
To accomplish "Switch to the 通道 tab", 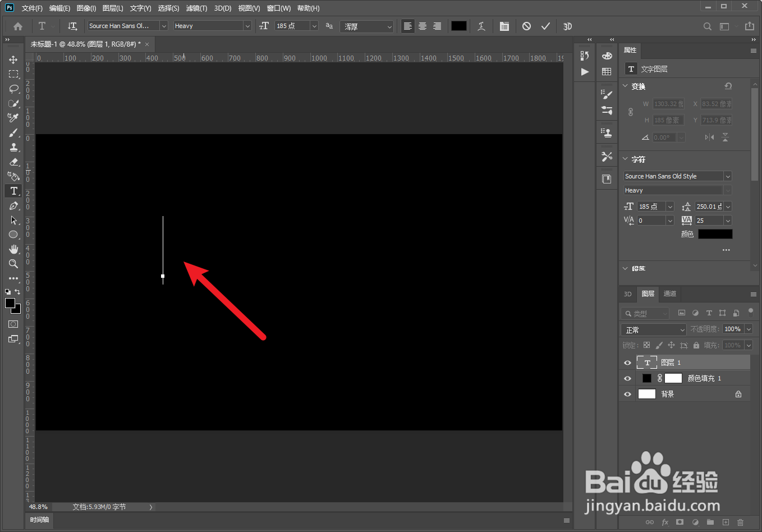I will coord(670,293).
